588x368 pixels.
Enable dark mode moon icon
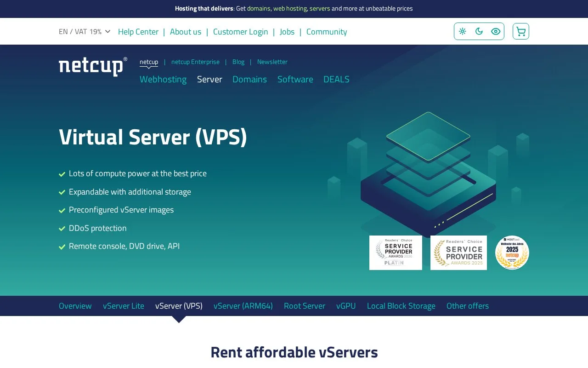479,31
